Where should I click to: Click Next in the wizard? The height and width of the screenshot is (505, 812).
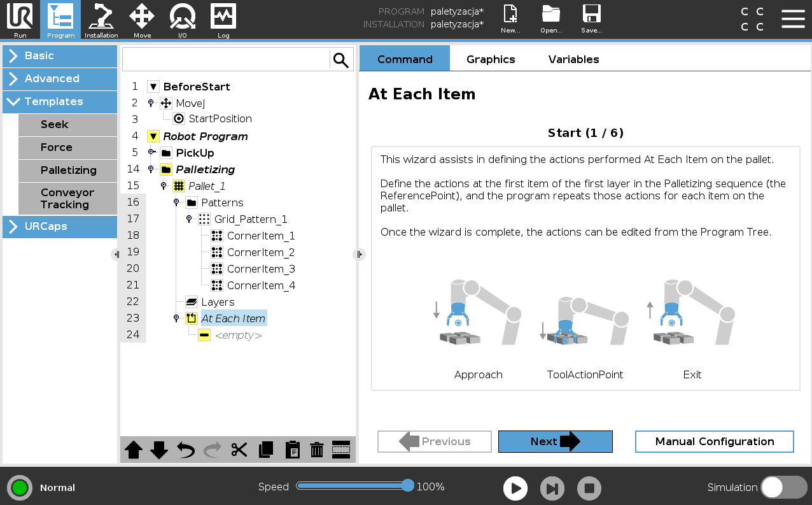click(x=556, y=441)
